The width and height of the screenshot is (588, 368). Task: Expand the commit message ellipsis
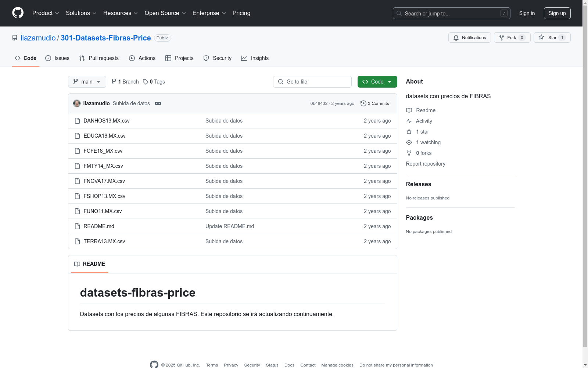158,103
